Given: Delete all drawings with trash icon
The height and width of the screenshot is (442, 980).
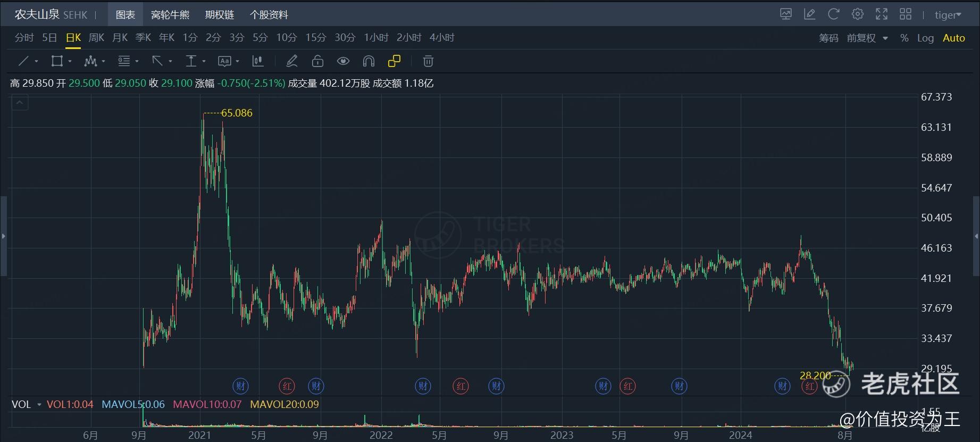Looking at the screenshot, I should [428, 61].
